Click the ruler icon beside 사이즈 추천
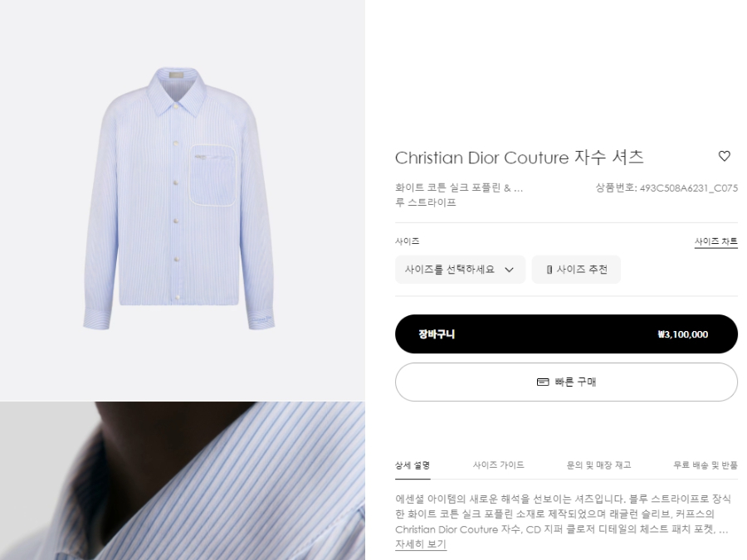The width and height of the screenshot is (747, 560). [549, 270]
